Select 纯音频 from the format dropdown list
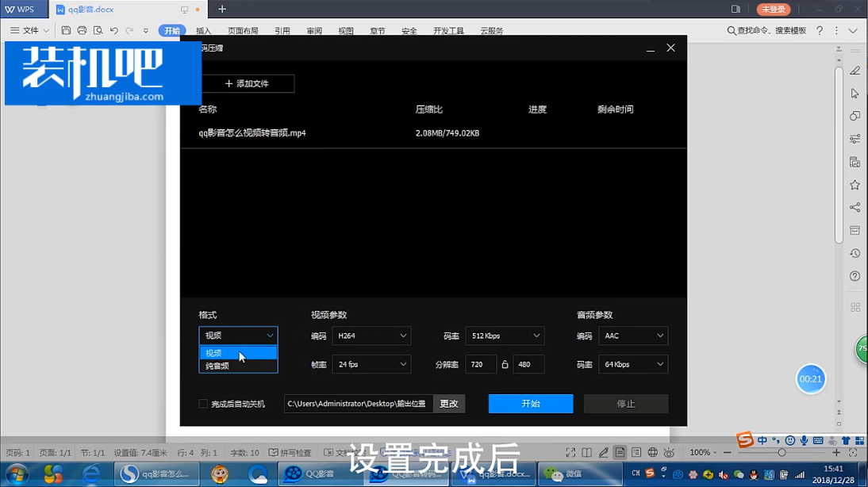The width and height of the screenshot is (868, 487). (217, 366)
